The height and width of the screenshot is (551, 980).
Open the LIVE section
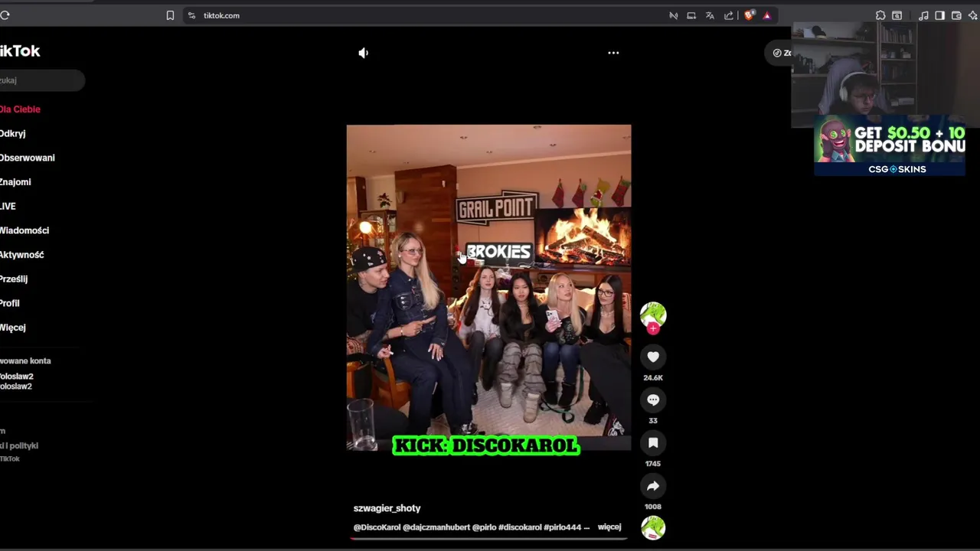click(8, 207)
